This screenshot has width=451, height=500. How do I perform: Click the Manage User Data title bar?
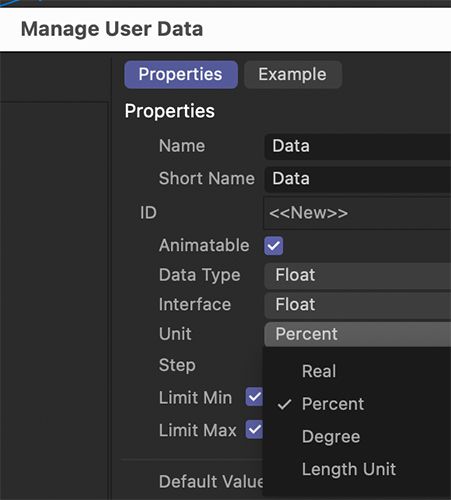point(225,29)
